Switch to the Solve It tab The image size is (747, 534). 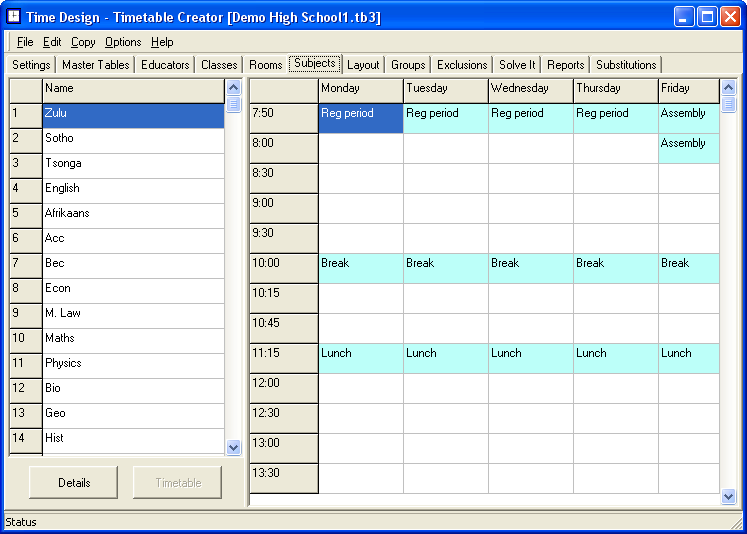(517, 65)
